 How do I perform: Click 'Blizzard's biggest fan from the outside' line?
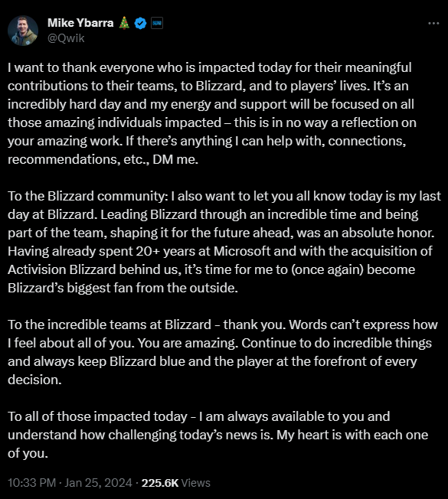(x=123, y=288)
